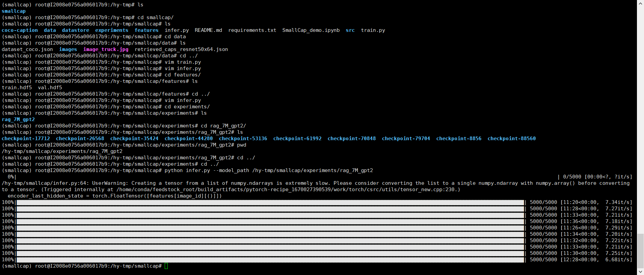Click the SmallCap_demo.ipynb file name
Image resolution: width=644 pixels, height=275 pixels.
311,30
